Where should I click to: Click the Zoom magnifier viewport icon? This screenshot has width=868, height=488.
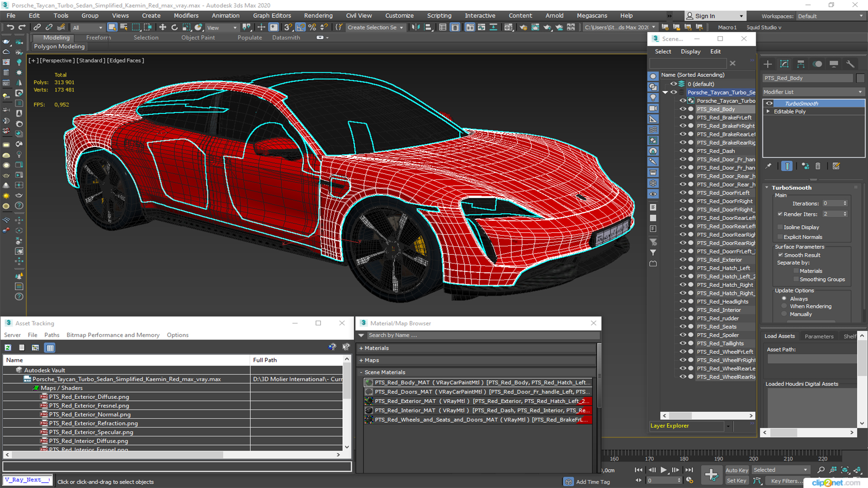coord(821,470)
